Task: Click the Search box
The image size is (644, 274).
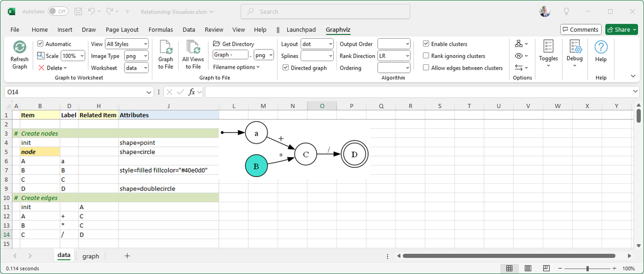Action: pos(325,11)
